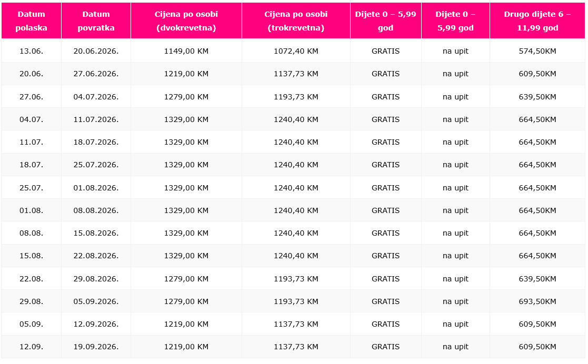The width and height of the screenshot is (588, 364).
Task: Select the Cijena po osobi (trokrevetna) header
Action: click(296, 21)
